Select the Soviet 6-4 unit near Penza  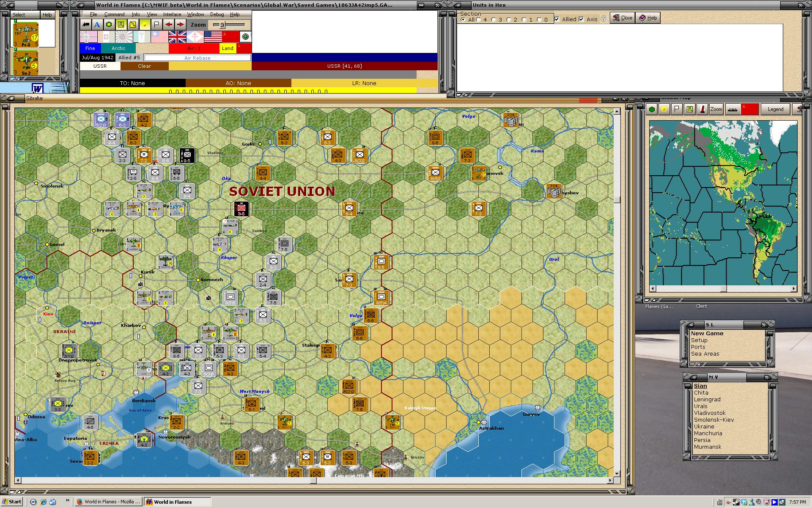pyautogui.click(x=349, y=209)
